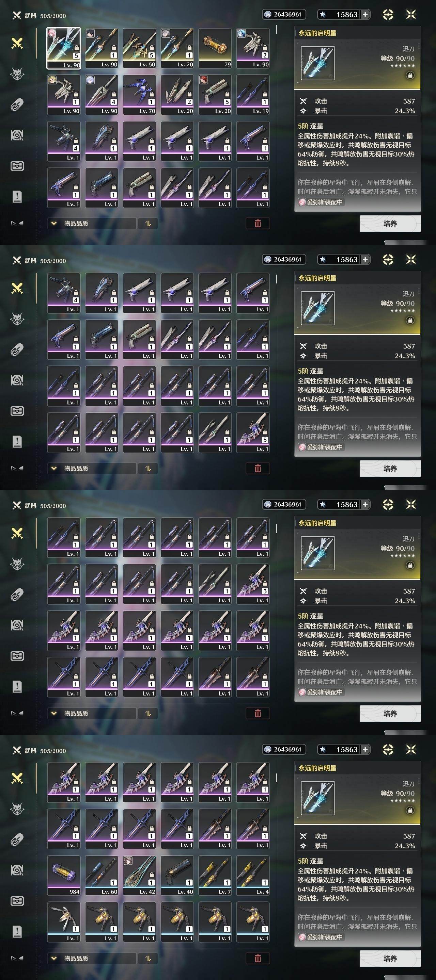
Task: Select the Lv. 19 weapon icon
Action: pos(253,94)
